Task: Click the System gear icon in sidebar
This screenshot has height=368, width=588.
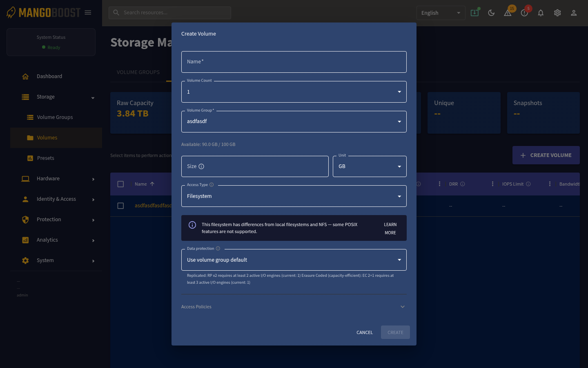Action: pos(25,260)
